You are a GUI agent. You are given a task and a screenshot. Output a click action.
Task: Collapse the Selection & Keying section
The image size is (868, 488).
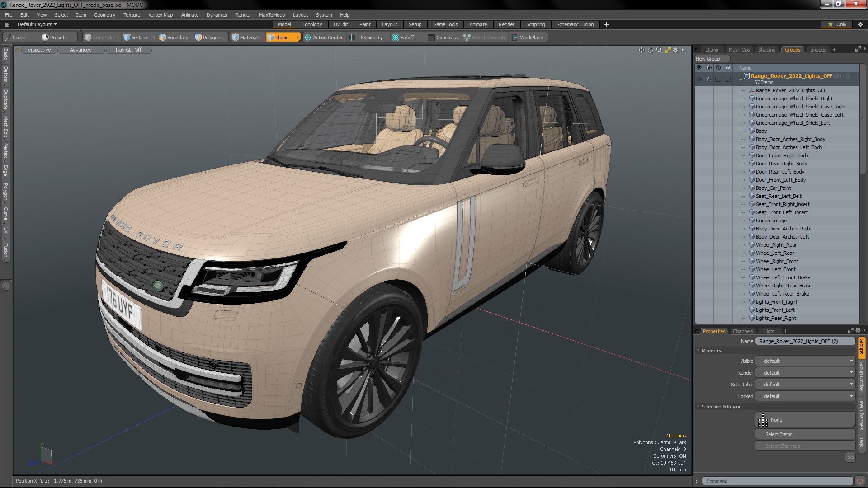click(698, 407)
